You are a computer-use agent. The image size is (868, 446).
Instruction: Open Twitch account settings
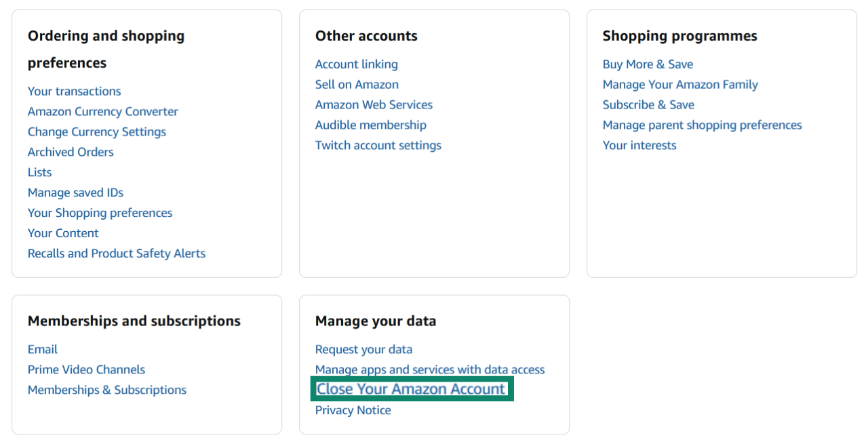coord(378,145)
